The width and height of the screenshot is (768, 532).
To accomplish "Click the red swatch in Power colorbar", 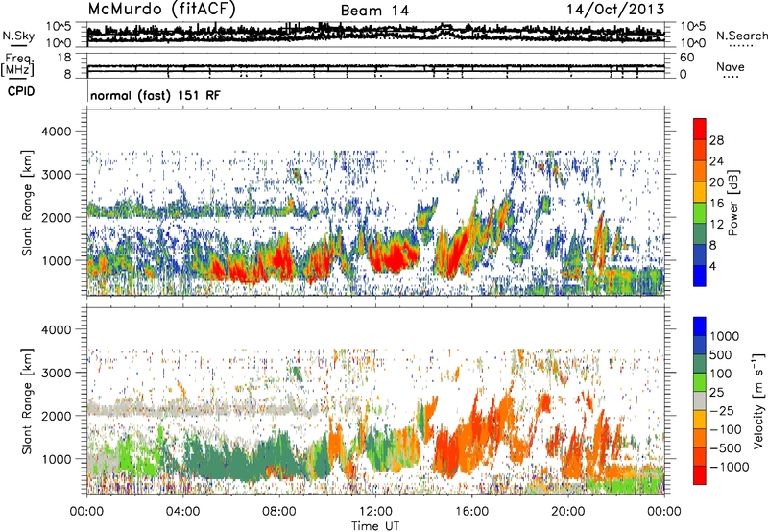I will coord(700,129).
